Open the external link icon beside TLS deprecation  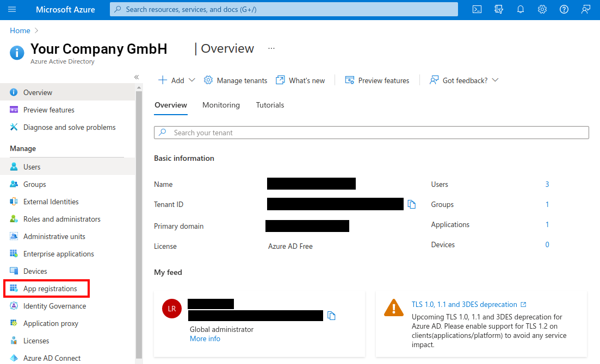(x=523, y=304)
